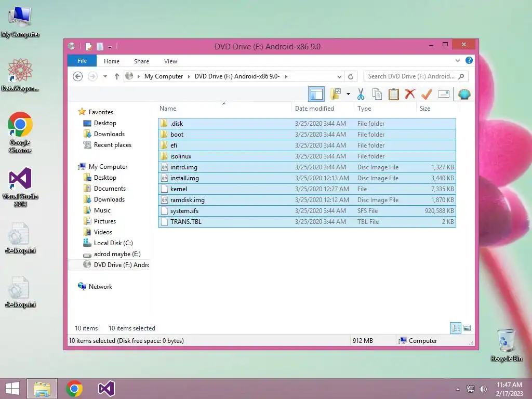Click the Copy toolbar icon
The height and width of the screenshot is (399, 532).
coord(377,94)
